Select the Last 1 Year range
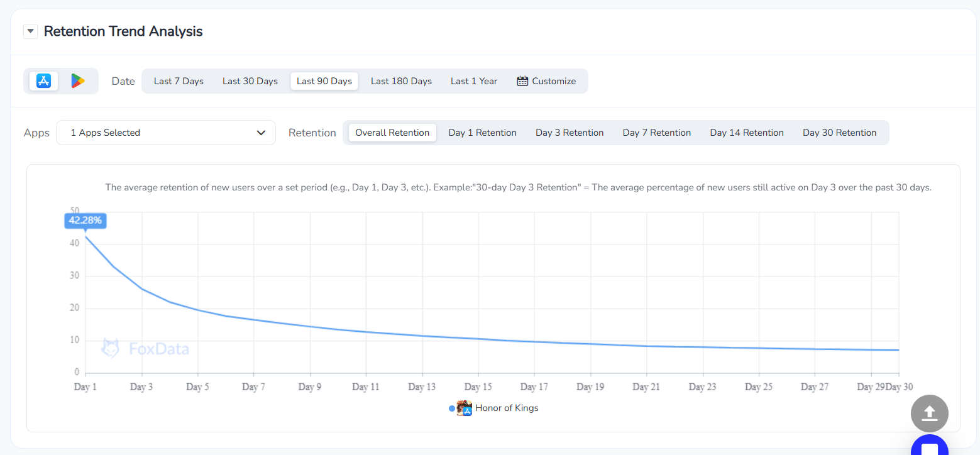Screen dimensions: 980x455 tap(473, 81)
